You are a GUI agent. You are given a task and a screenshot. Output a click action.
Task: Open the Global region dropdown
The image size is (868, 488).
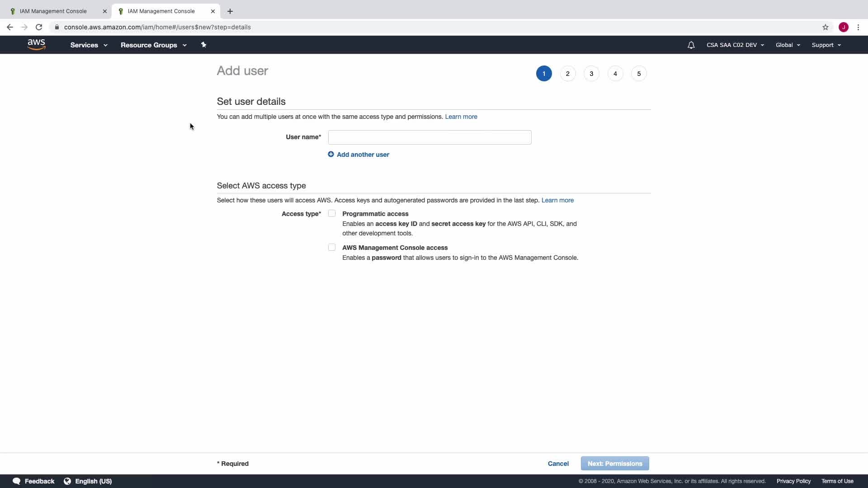tap(788, 45)
